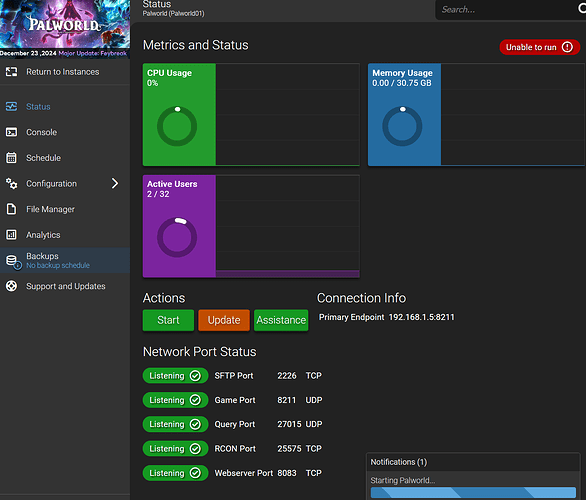Click the SFTP Port Listening status badge
The image size is (586, 500).
pyautogui.click(x=175, y=376)
